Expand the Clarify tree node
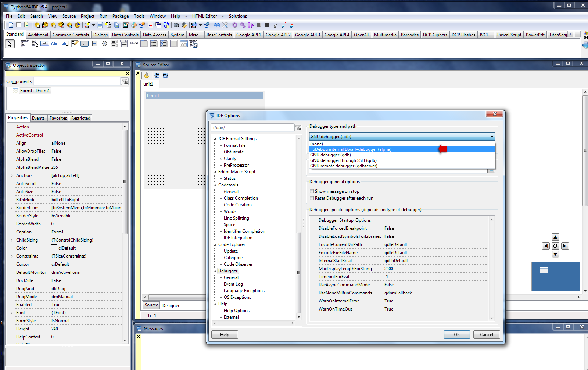 pos(221,159)
